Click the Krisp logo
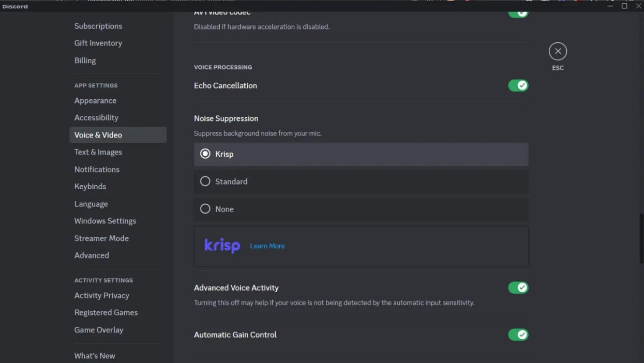 click(222, 246)
